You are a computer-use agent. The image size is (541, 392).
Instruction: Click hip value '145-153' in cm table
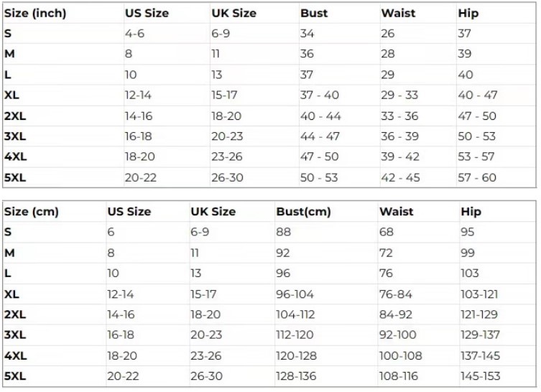481,376
